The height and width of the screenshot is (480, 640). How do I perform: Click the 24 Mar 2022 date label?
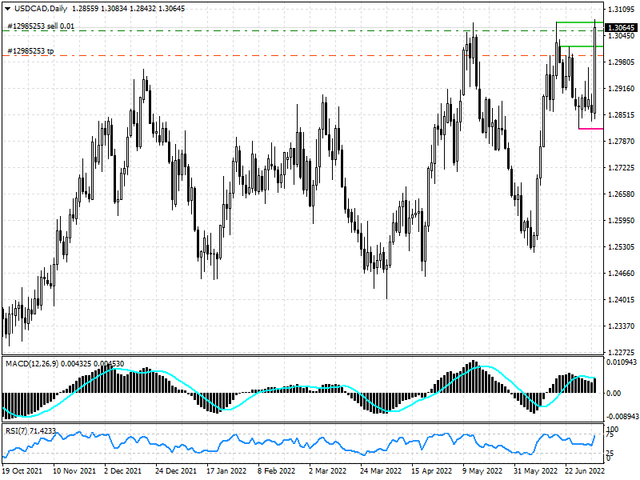pos(381,471)
